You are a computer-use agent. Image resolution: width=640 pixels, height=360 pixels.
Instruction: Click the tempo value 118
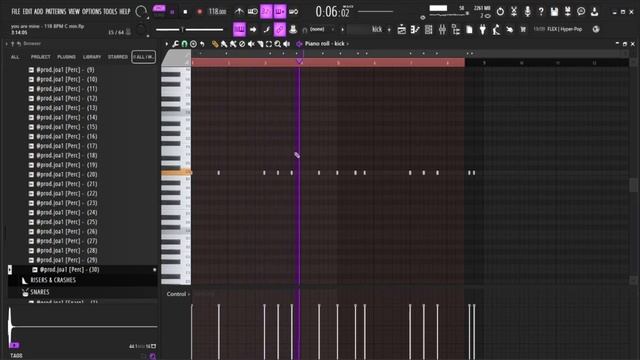pyautogui.click(x=217, y=11)
